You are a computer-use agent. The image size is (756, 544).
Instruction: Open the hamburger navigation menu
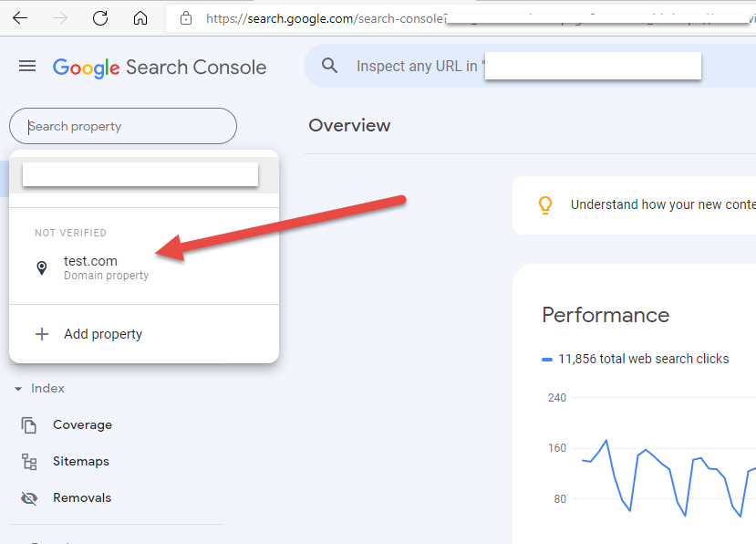pyautogui.click(x=27, y=66)
